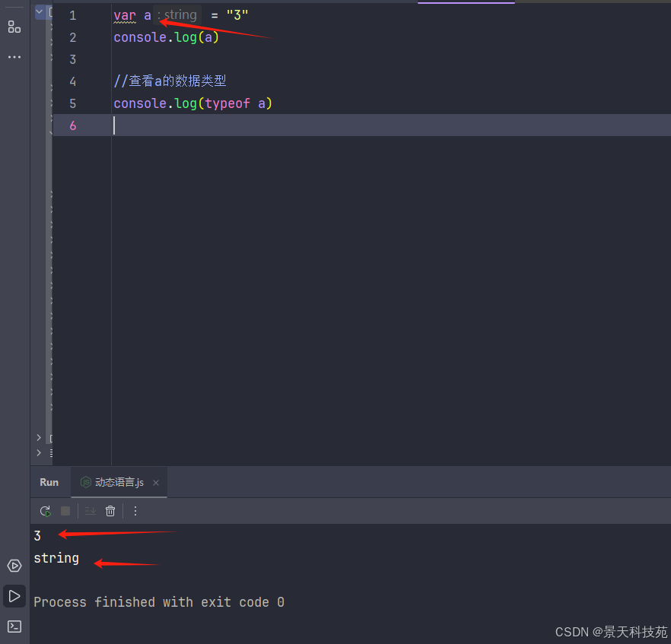Click the string inlay type hint
This screenshot has width=671, height=644.
176,15
